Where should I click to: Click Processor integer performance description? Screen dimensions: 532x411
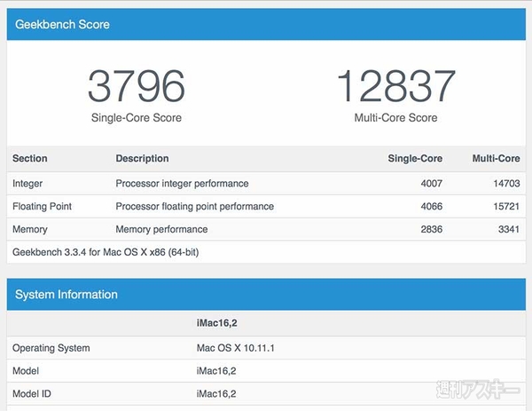[x=182, y=184]
